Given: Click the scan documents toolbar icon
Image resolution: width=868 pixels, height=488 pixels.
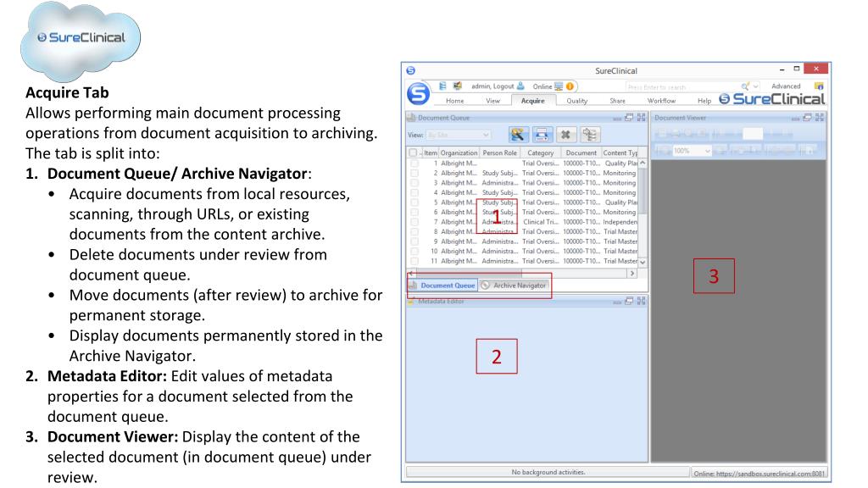Looking at the screenshot, I should [x=542, y=135].
